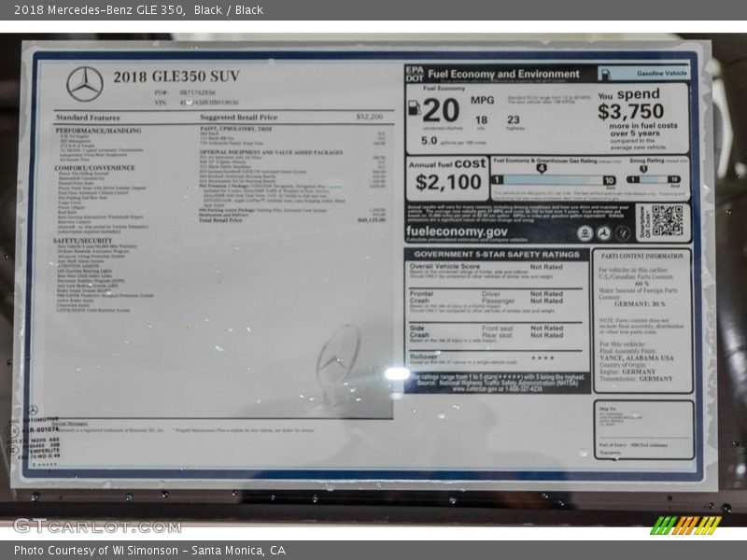
Task: Click the "Rollover" label
Action: 423,357
